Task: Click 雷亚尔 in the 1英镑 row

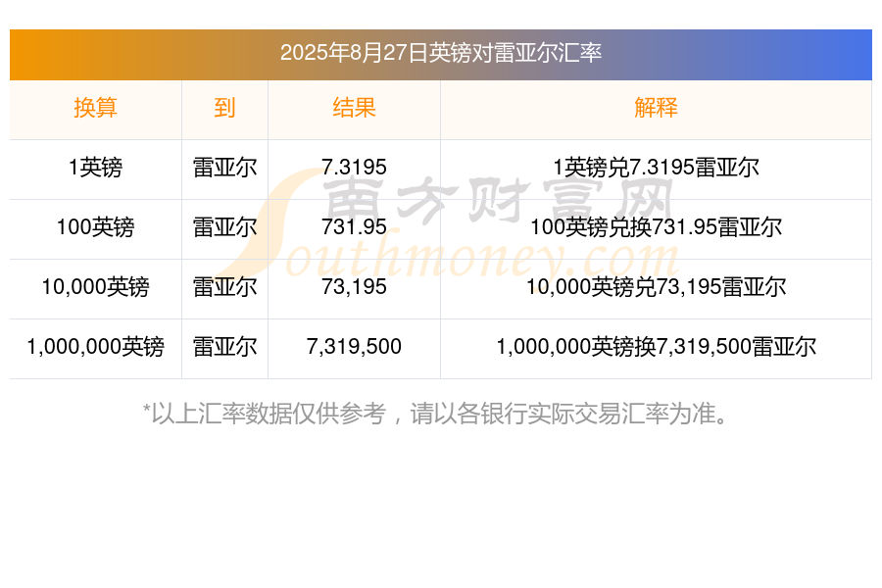Action: pos(224,168)
